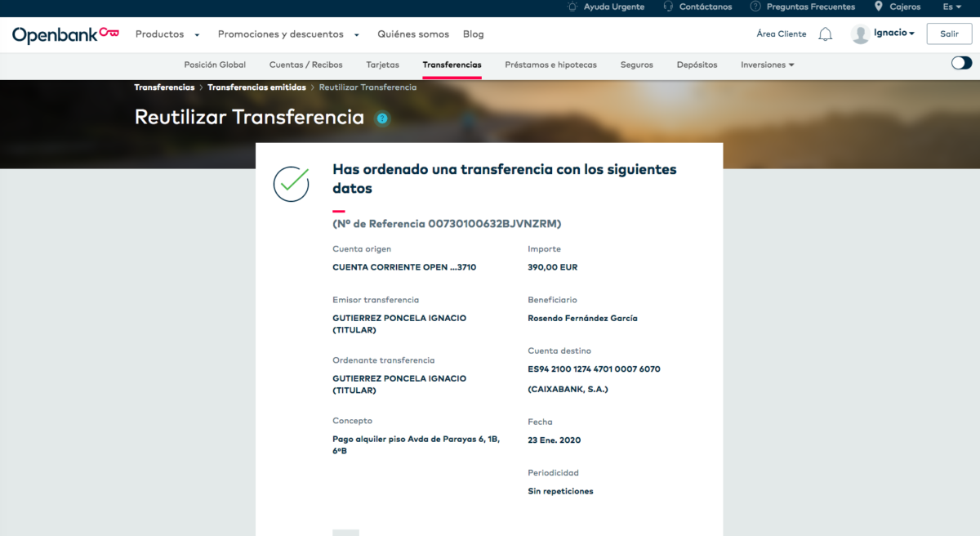Open the Ignacio account dropdown
The image size is (980, 536).
893,33
